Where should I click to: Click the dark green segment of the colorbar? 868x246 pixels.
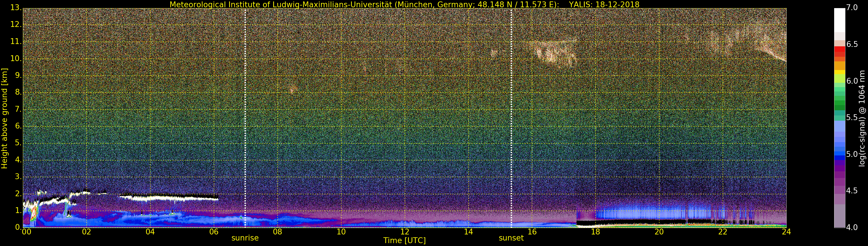[839, 108]
